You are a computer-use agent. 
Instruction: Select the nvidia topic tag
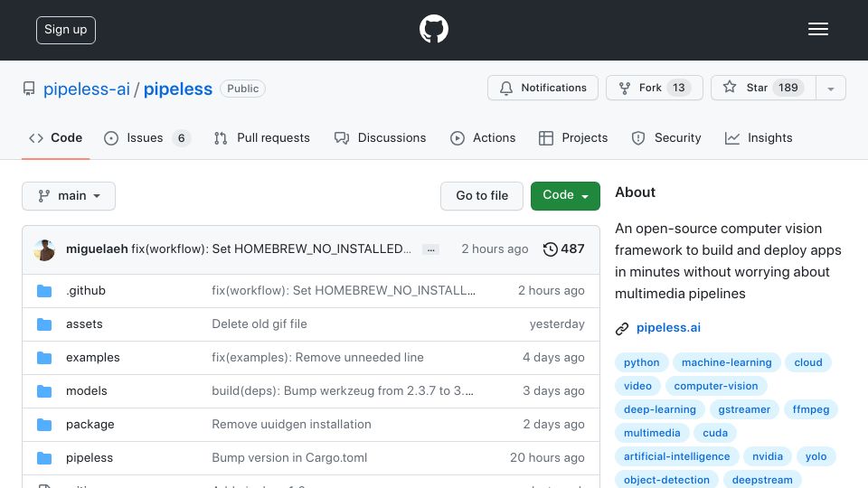tap(768, 456)
